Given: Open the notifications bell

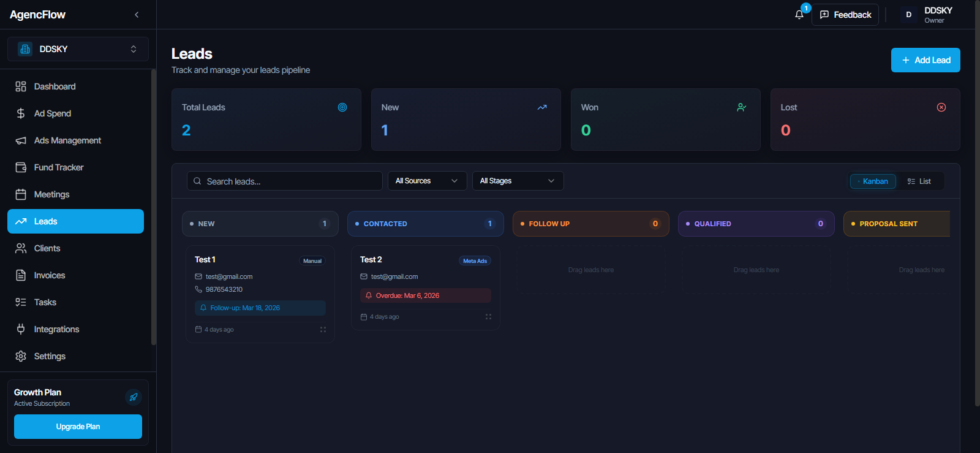Looking at the screenshot, I should [799, 15].
